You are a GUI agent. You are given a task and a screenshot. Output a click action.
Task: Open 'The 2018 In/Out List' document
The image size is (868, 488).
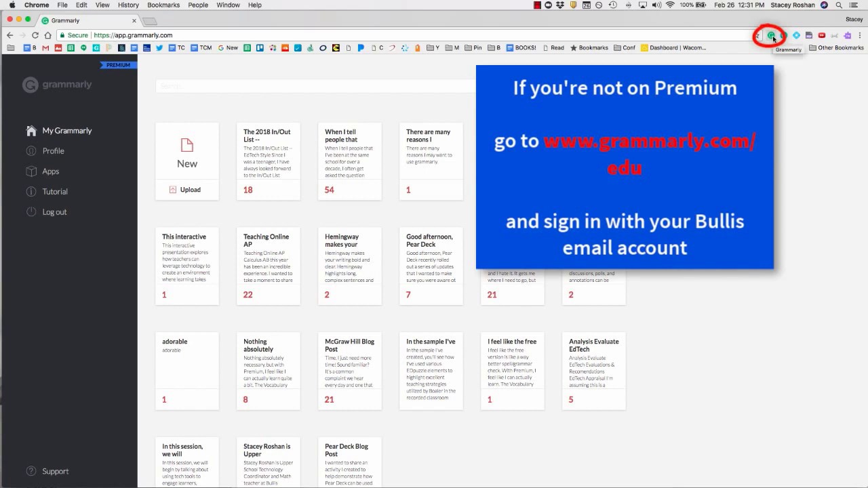pyautogui.click(x=269, y=161)
